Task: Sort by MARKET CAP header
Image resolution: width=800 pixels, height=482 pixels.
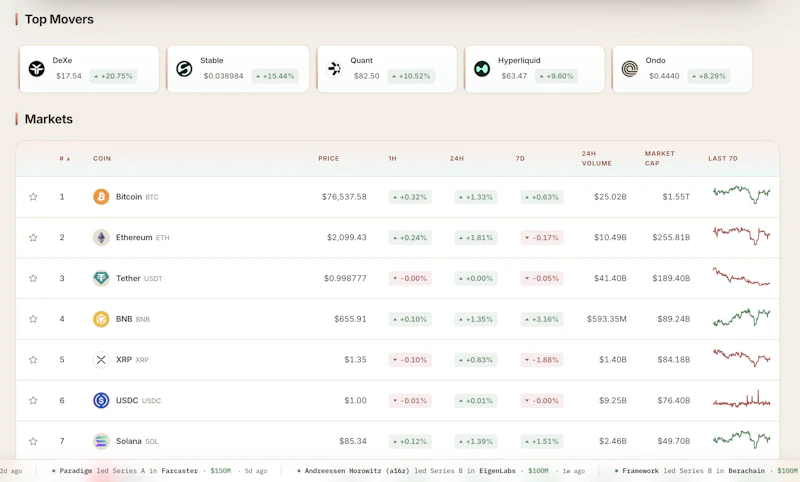Action: [x=659, y=158]
